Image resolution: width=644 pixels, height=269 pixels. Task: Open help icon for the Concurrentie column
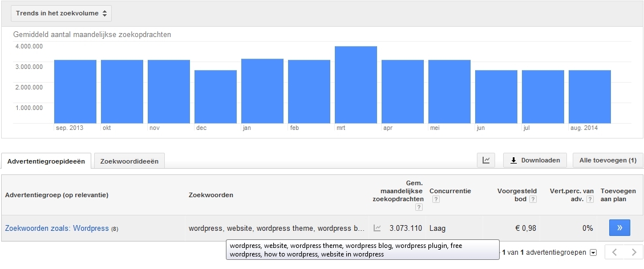(436, 199)
